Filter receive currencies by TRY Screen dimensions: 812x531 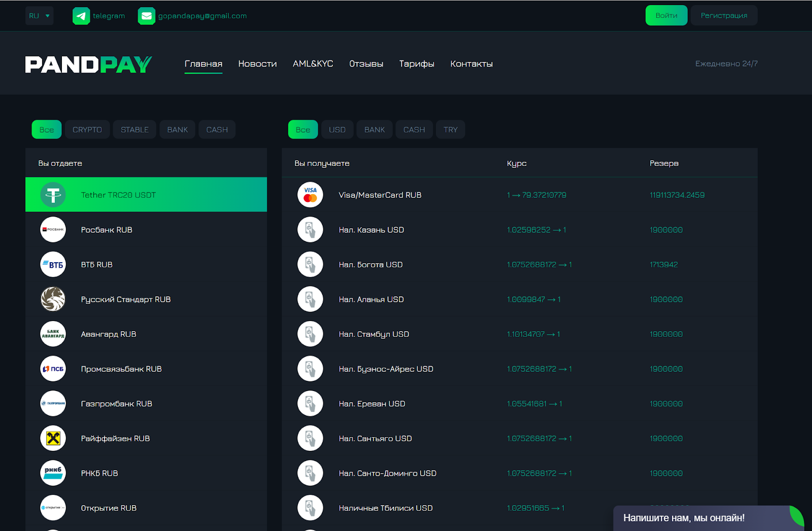coord(451,129)
